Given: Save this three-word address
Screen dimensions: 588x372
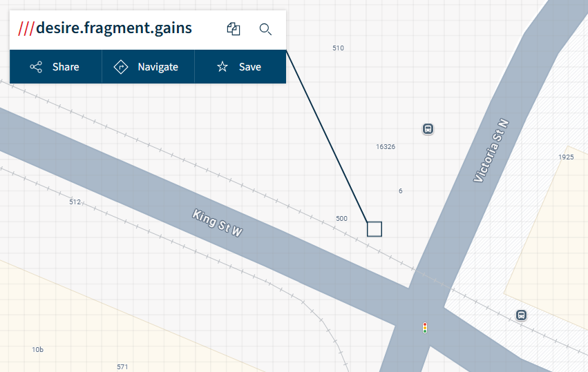Looking at the screenshot, I should tap(240, 67).
